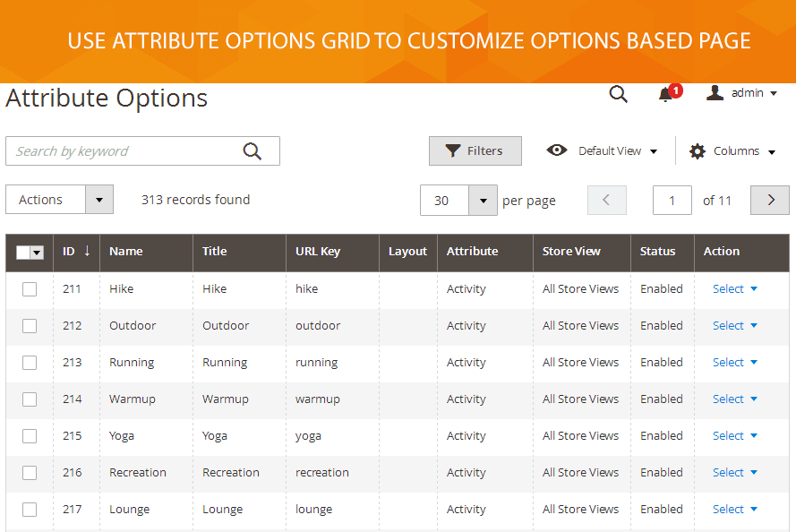The width and height of the screenshot is (796, 532).
Task: Click the Filters button
Action: (475, 150)
